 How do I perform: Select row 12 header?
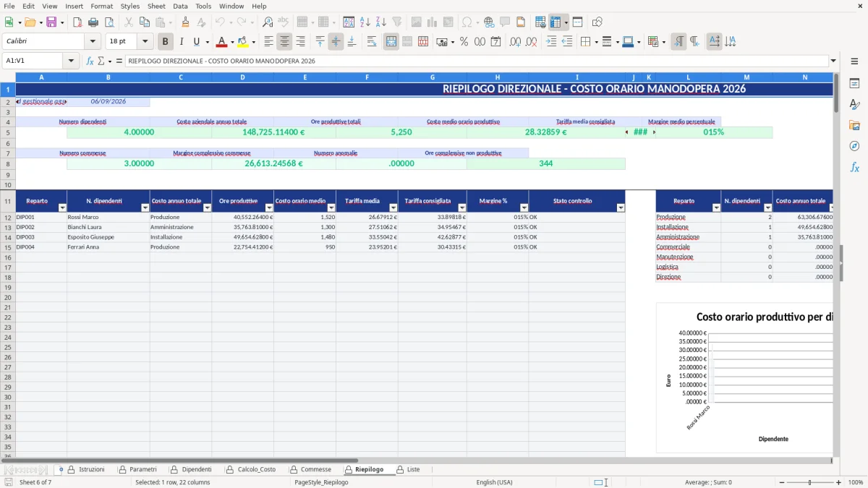(8, 217)
